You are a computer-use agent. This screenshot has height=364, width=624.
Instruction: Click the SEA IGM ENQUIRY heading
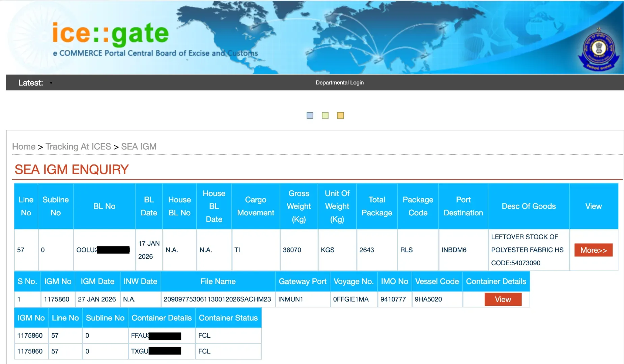point(72,170)
